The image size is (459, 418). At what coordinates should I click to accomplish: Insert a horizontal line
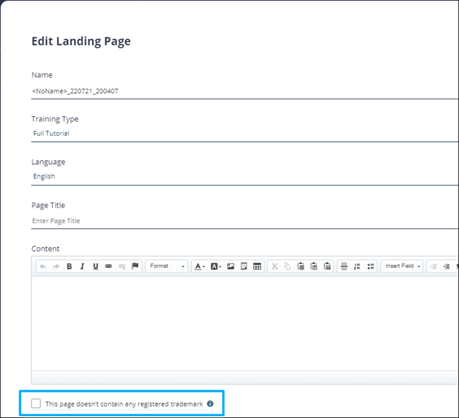(x=344, y=266)
